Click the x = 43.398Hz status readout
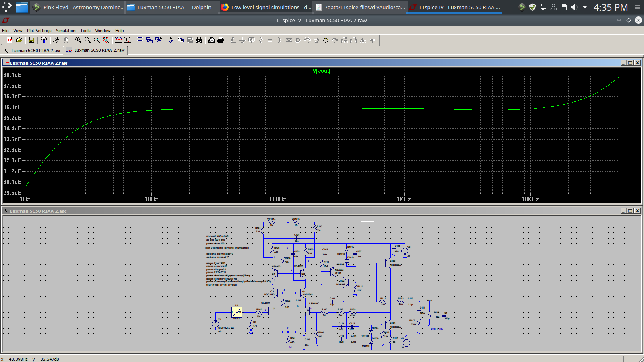This screenshot has height=362, width=644. click(x=14, y=359)
